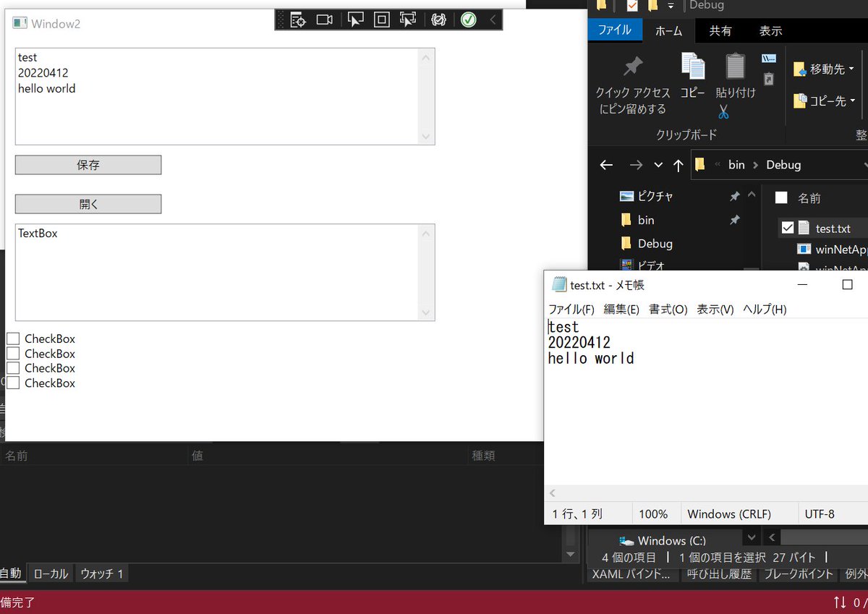Click Explorer quick access properties checkmark icon

pyautogui.click(x=632, y=6)
